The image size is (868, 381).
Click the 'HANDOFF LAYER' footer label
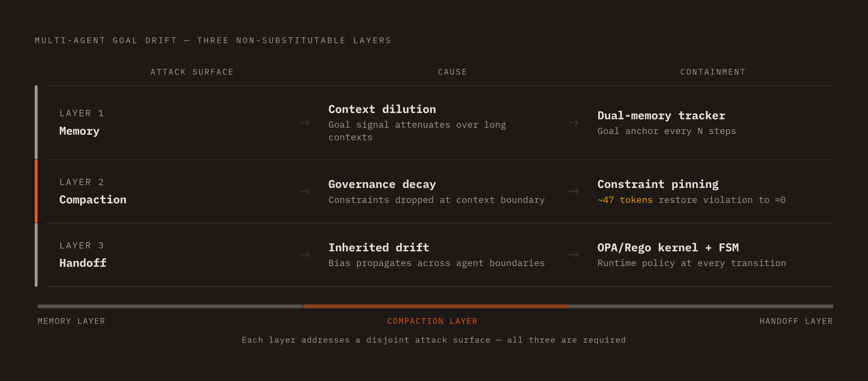[796, 321]
